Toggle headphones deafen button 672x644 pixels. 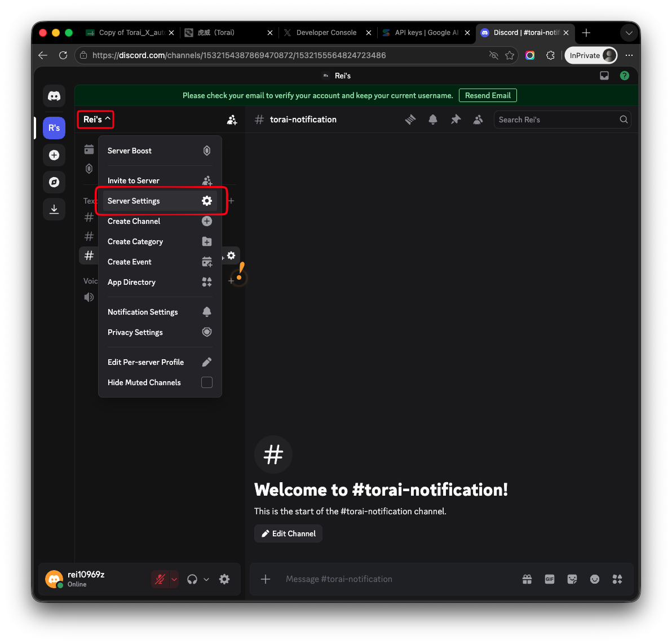point(192,579)
